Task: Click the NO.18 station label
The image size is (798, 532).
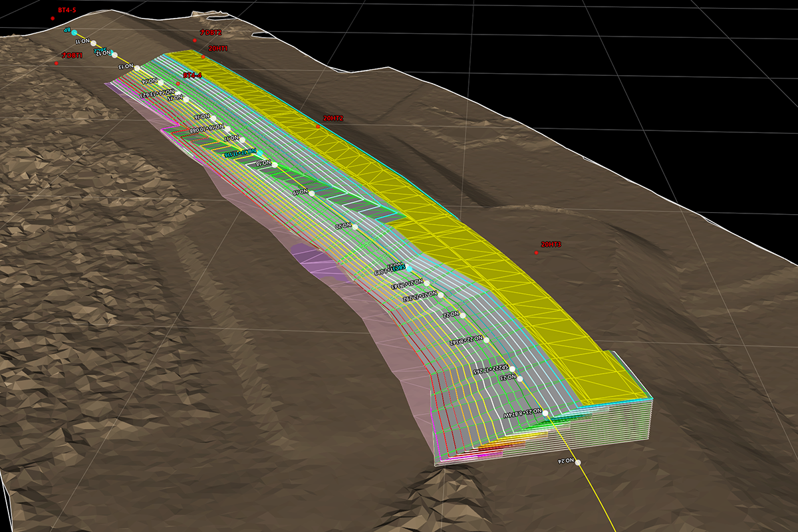Action: (x=263, y=163)
